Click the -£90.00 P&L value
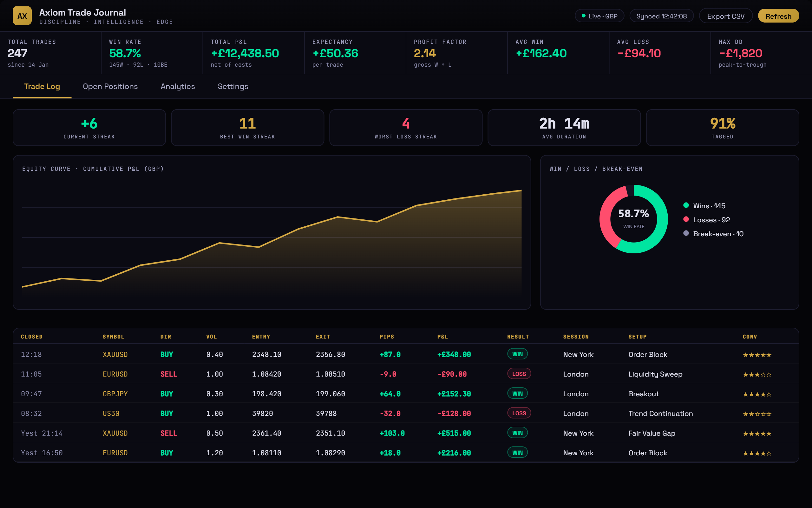 (452, 374)
